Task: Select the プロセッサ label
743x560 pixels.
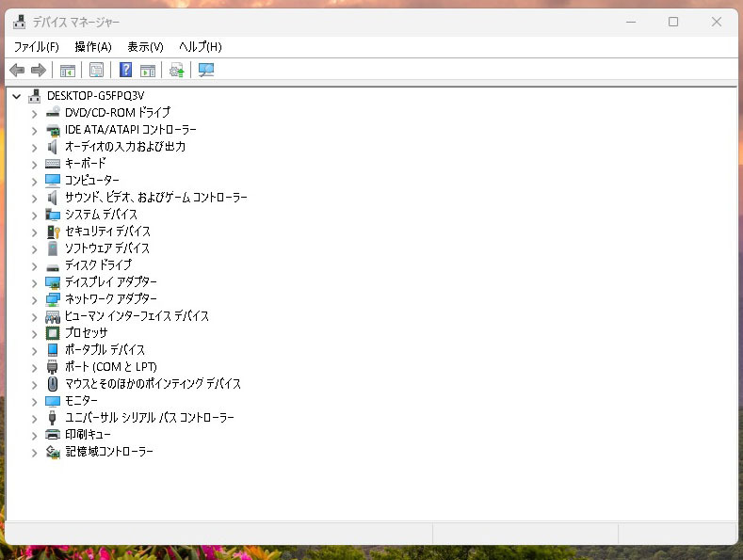Action: click(x=87, y=333)
